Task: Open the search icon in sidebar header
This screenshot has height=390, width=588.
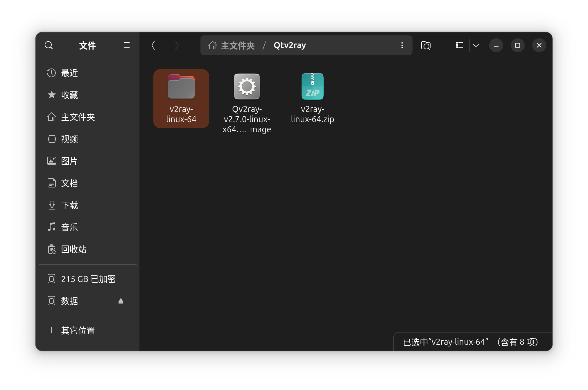Action: (x=49, y=45)
